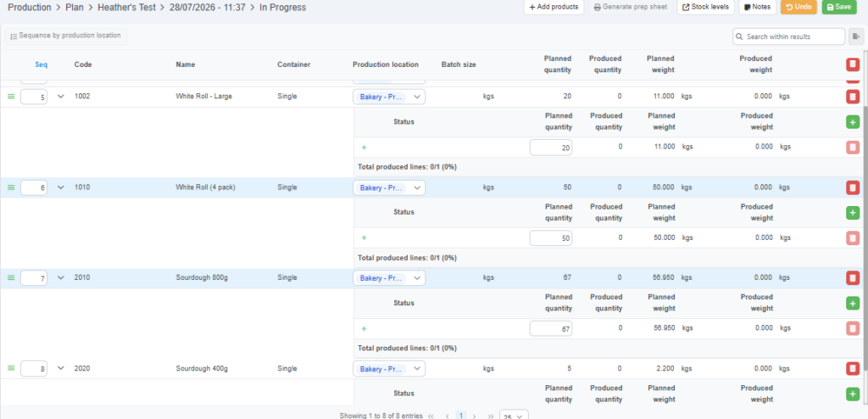Open production location dropdown for White Roll - Large

click(389, 97)
